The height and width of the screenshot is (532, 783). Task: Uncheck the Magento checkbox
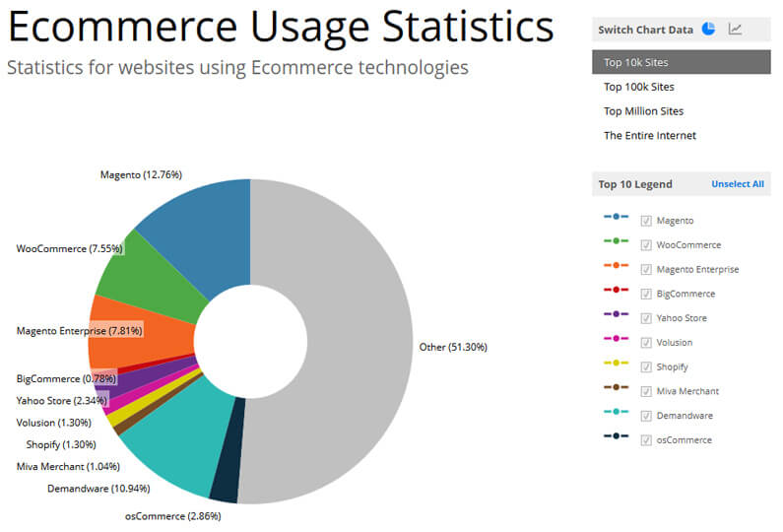646,221
